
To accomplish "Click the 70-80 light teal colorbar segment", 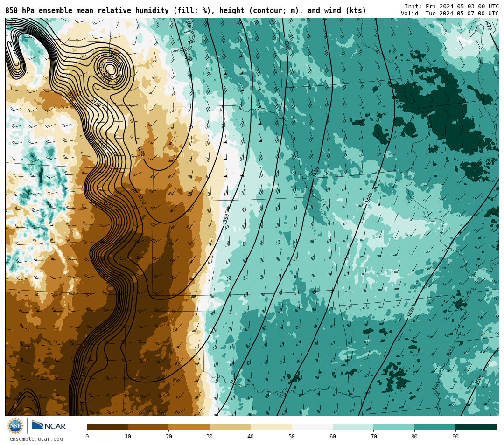I will (x=394, y=427).
